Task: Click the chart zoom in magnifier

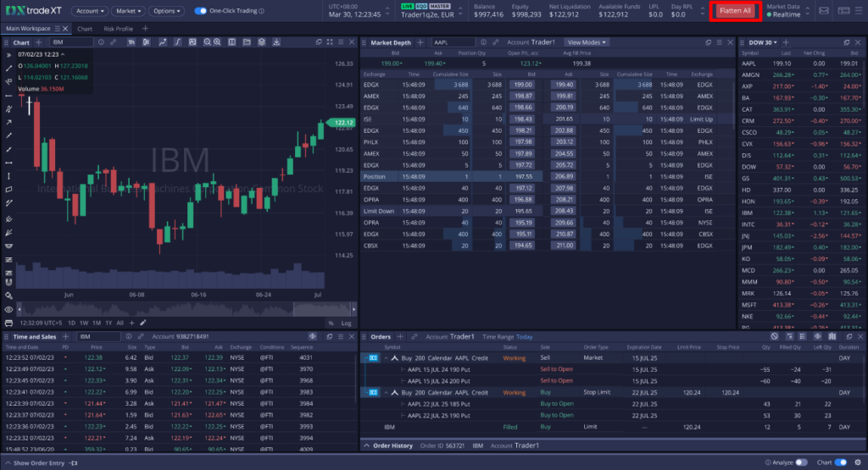Action: point(217,42)
